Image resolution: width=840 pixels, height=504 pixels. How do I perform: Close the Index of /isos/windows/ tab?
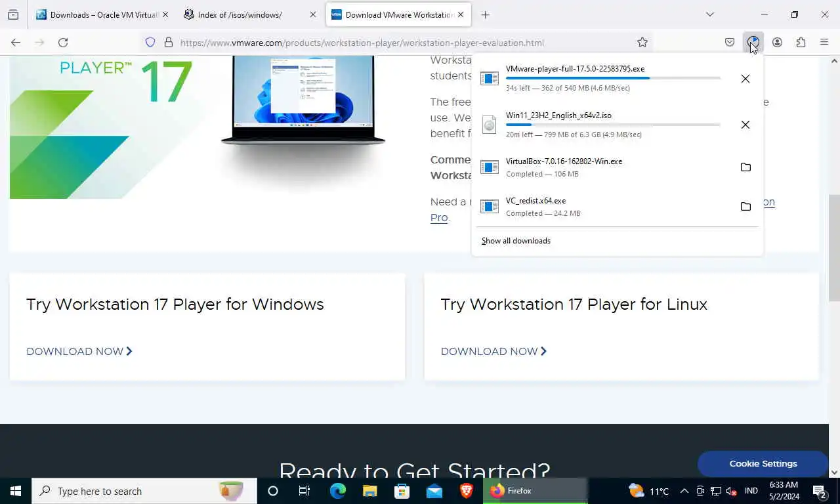click(x=312, y=14)
